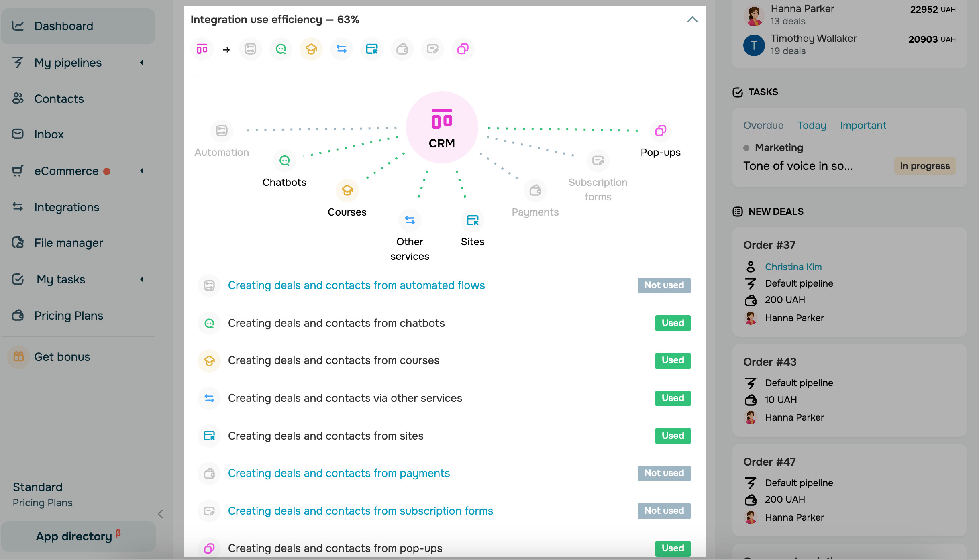979x560 pixels.
Task: Open the App directory button
Action: click(78, 536)
